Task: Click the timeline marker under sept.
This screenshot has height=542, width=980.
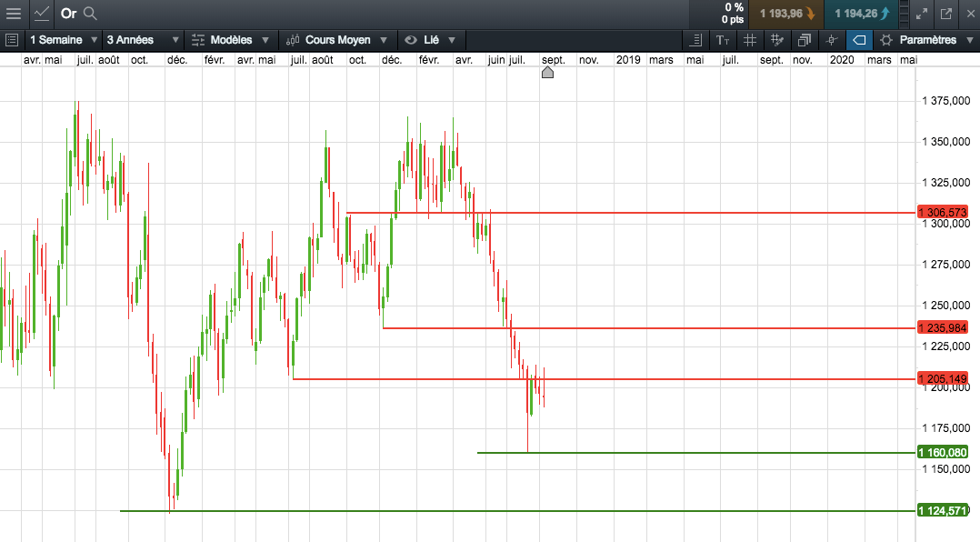Action: 547,73
